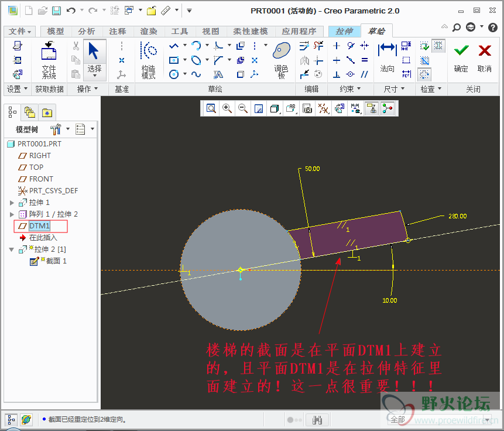Click the binoculars find icon in status bar
Screen dimensions: 504x431
coord(317,420)
